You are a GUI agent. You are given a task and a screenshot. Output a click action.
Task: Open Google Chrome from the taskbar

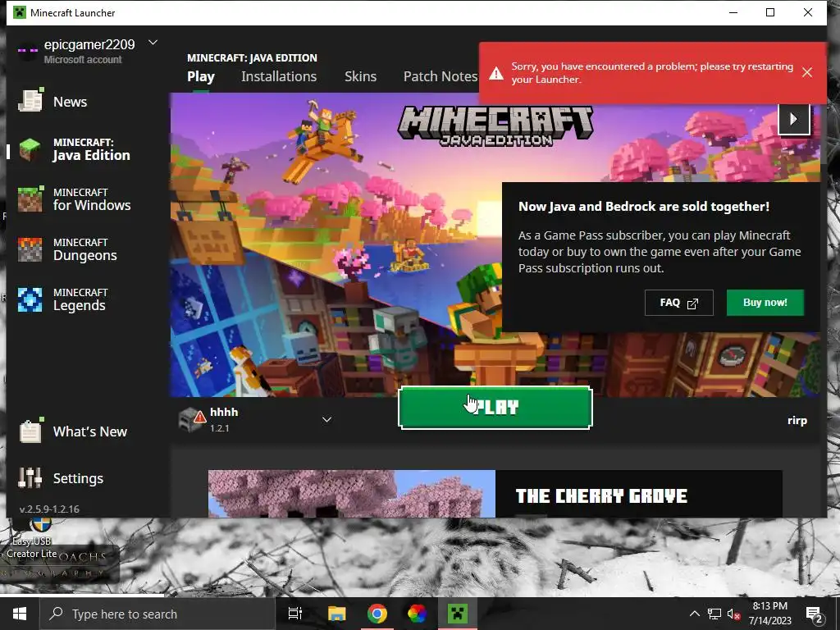pos(377,614)
